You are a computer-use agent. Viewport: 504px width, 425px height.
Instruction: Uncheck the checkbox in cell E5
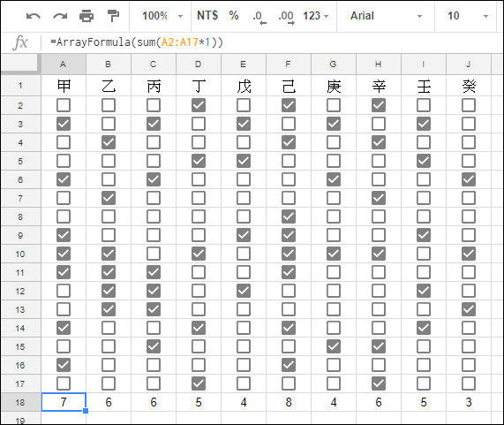(244, 161)
